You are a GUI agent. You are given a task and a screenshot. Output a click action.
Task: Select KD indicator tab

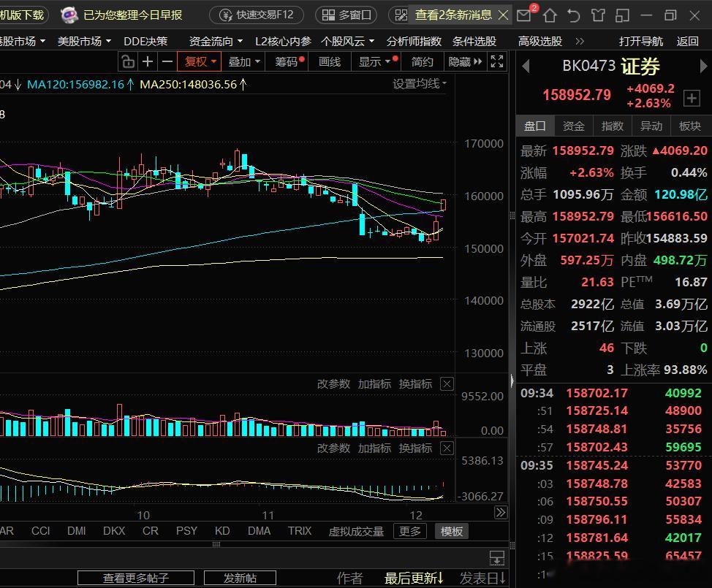click(222, 531)
